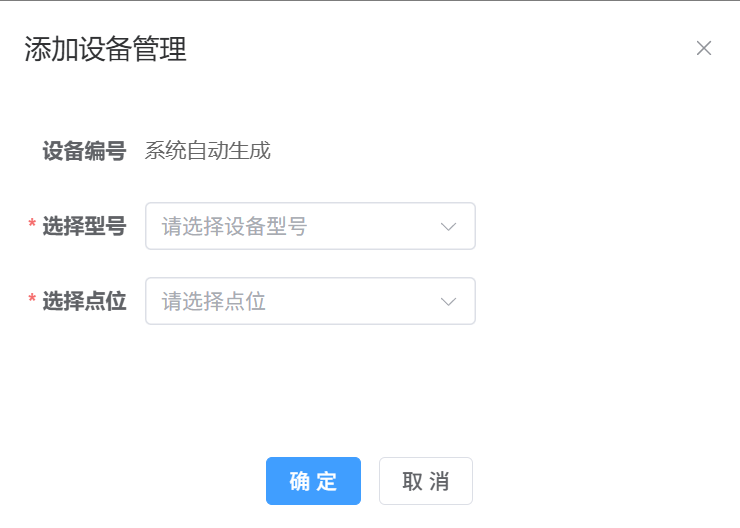Confirm with the blue 确定 button
The image size is (740, 528).
(313, 481)
